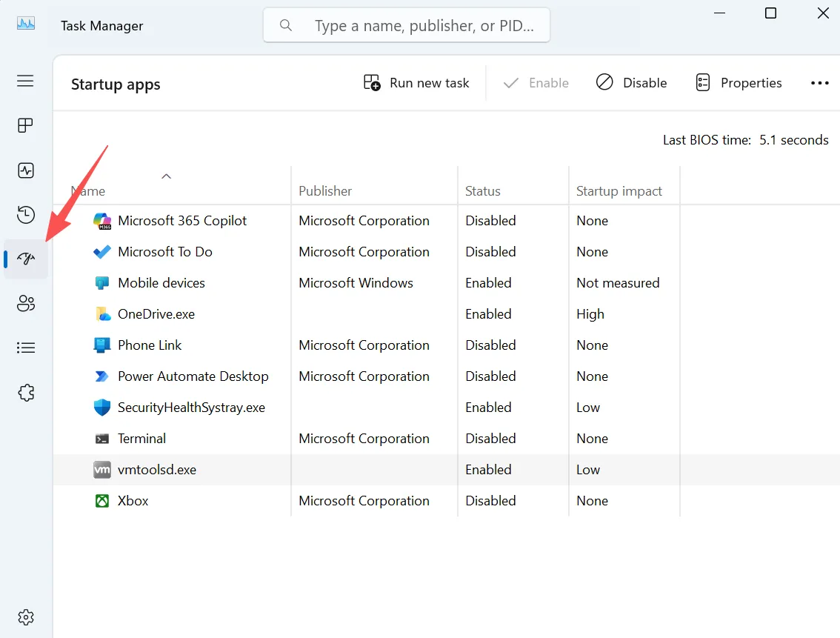The height and width of the screenshot is (638, 840).
Task: Select the OneDrive.exe row
Action: 446,314
